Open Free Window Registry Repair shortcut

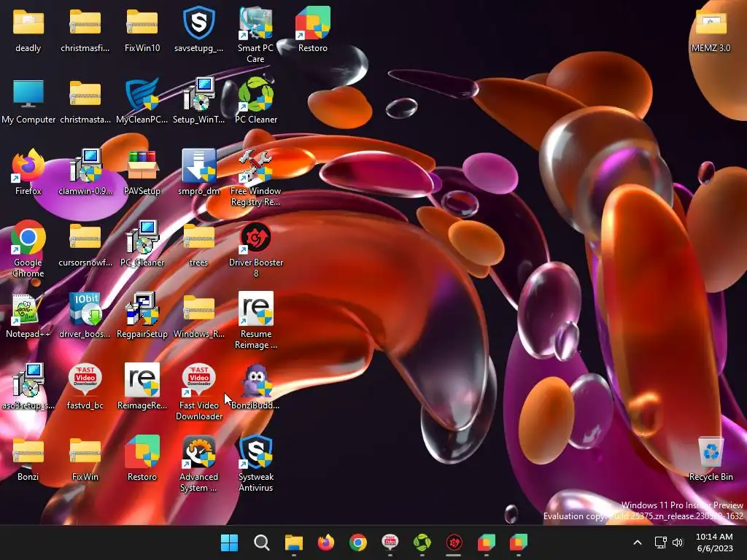pos(256,166)
